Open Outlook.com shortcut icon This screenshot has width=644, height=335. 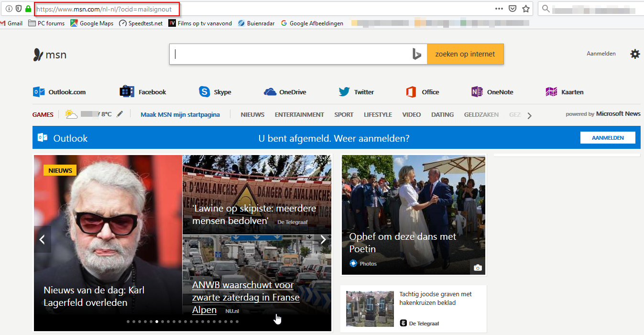(x=39, y=92)
